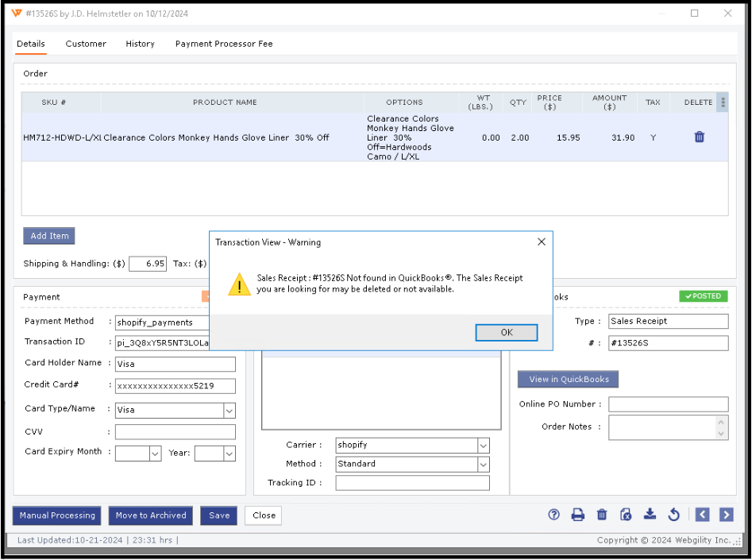
Task: Click the Credit Card# field
Action: 175,386
